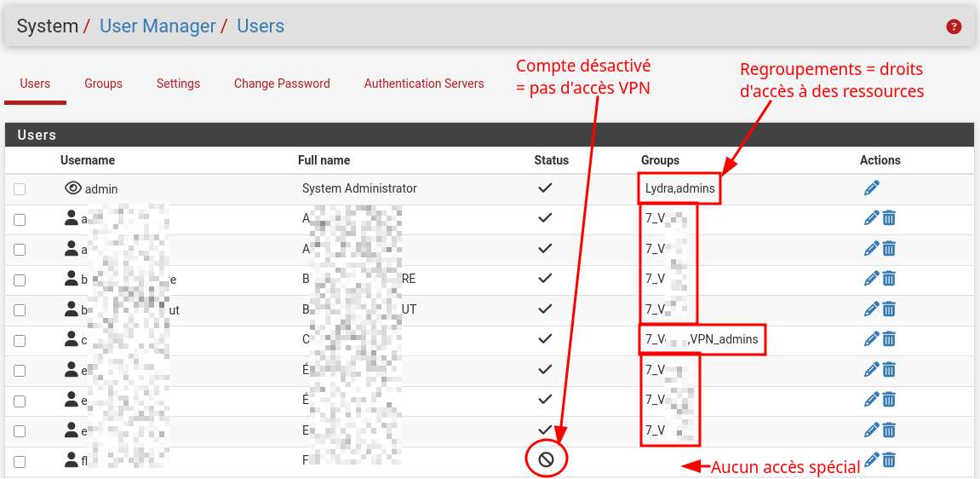The image size is (980, 479).
Task: Delete the user whose full name ends in UT
Action: point(889,309)
